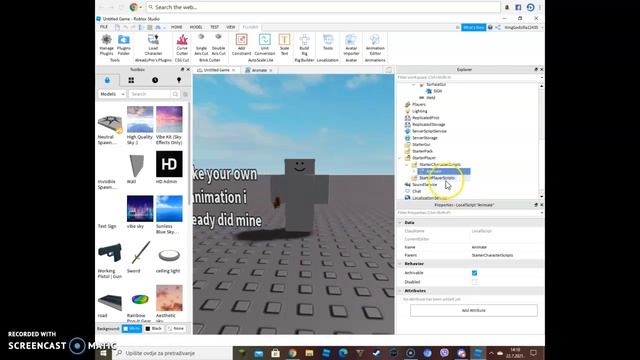Collapse the Data properties section

point(400,223)
